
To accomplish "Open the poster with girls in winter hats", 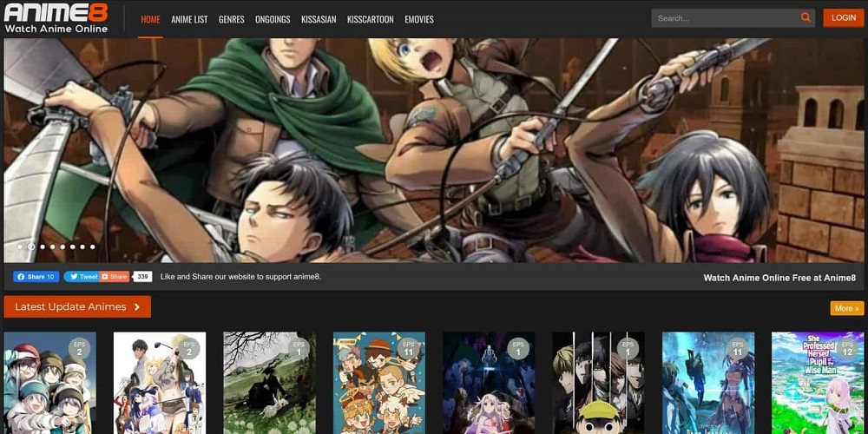I will click(49, 383).
